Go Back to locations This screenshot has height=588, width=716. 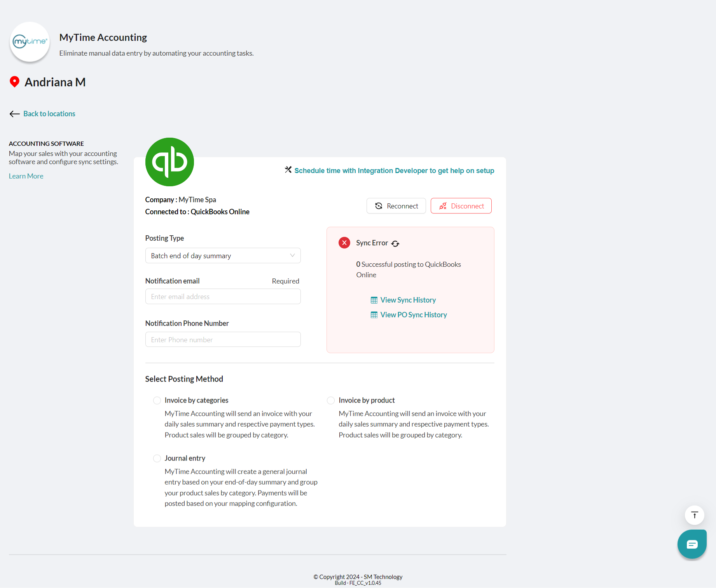pyautogui.click(x=49, y=114)
